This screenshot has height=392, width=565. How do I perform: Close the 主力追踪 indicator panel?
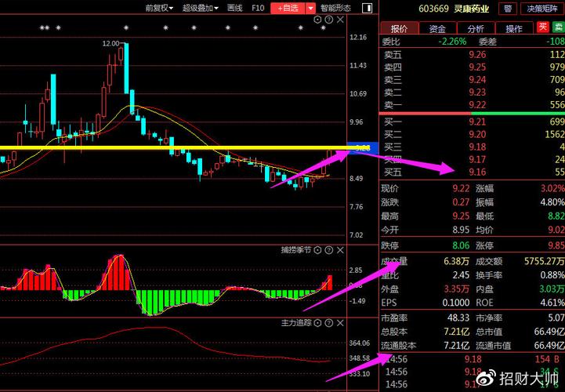coord(341,322)
